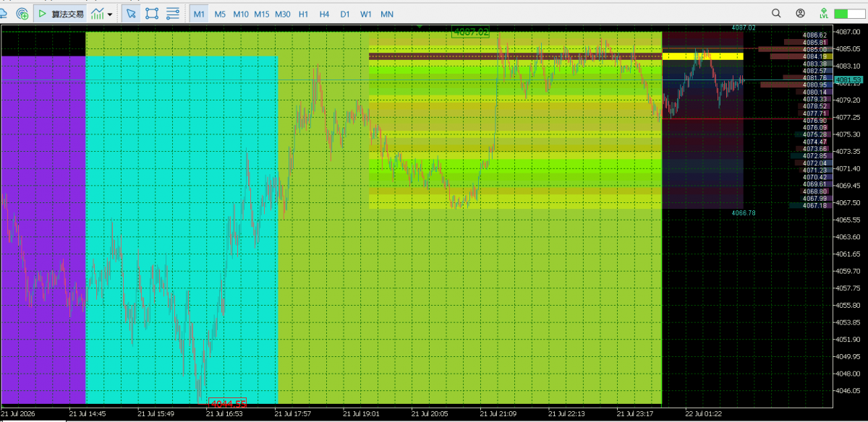Open the chart type bars icon menu
Screen dimensions: 868x422
98,14
